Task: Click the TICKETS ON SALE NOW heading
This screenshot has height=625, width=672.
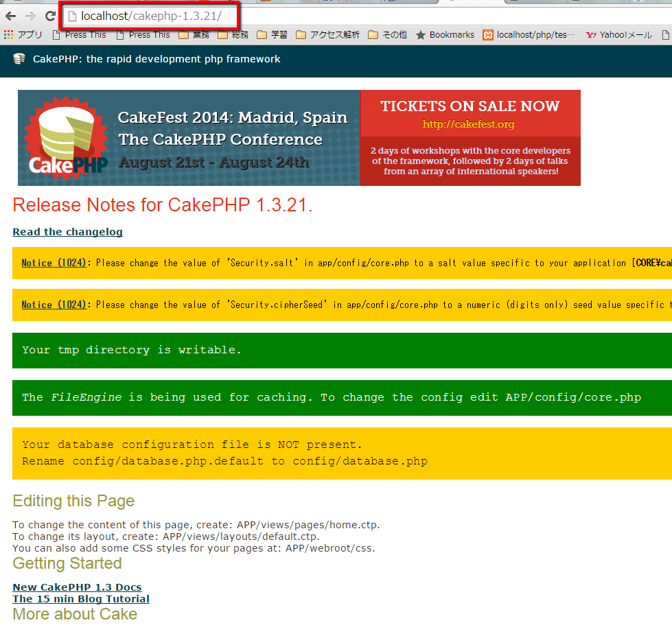Action: [x=470, y=106]
